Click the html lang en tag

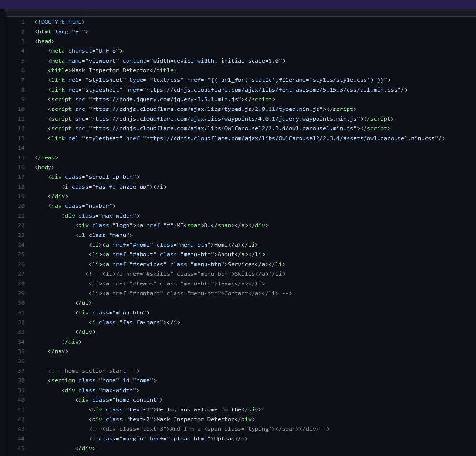[x=62, y=31]
